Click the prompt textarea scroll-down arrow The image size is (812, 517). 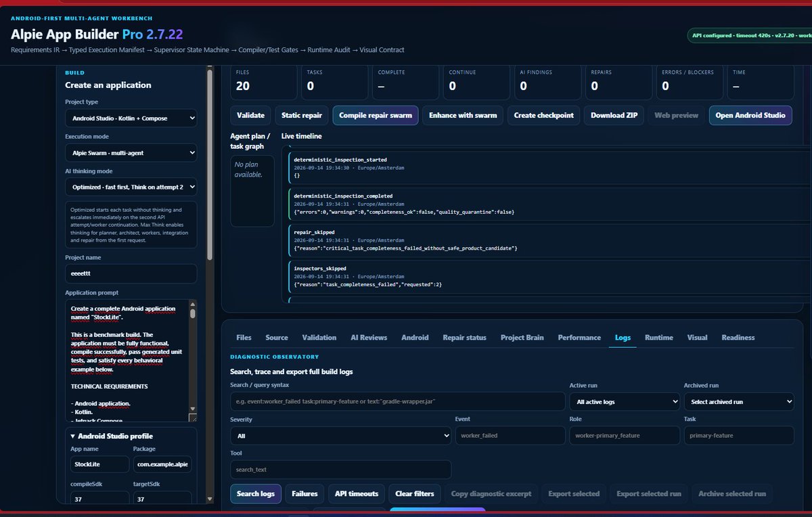[x=193, y=409]
